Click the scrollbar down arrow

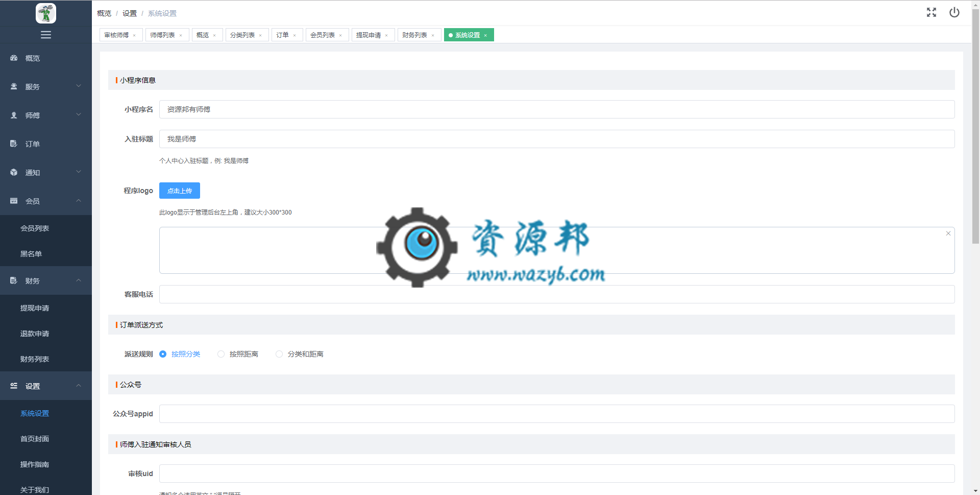[975, 491]
